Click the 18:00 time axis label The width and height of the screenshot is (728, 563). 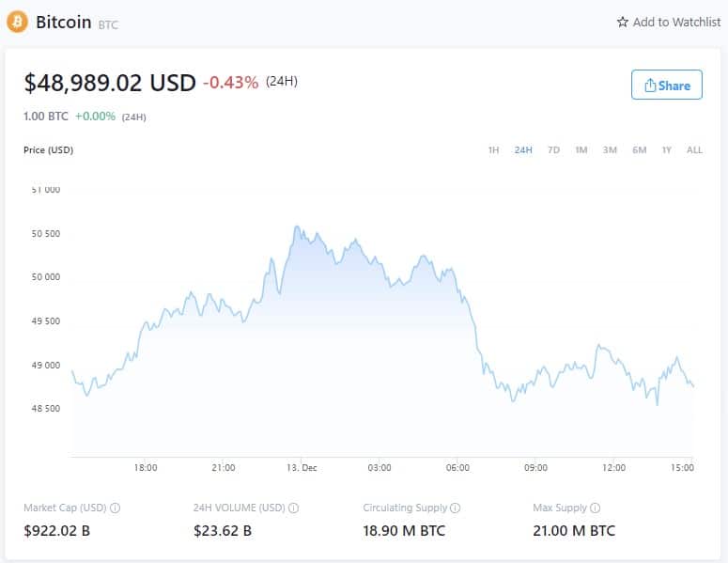[146, 468]
